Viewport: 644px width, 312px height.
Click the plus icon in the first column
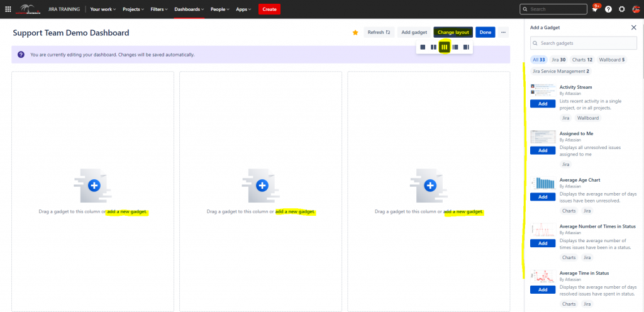coord(94,186)
